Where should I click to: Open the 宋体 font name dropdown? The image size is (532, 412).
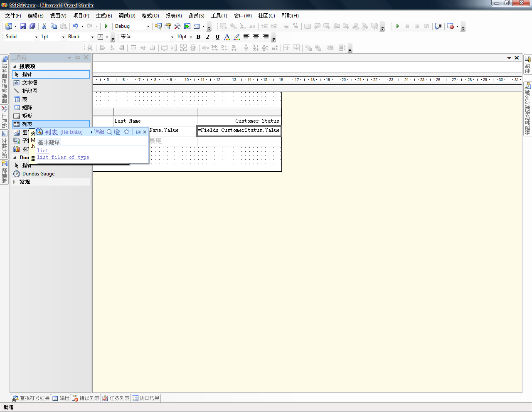[x=172, y=37]
